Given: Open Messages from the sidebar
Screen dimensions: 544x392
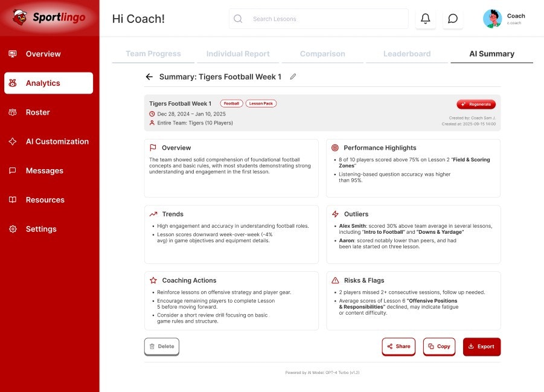Looking at the screenshot, I should point(48,170).
